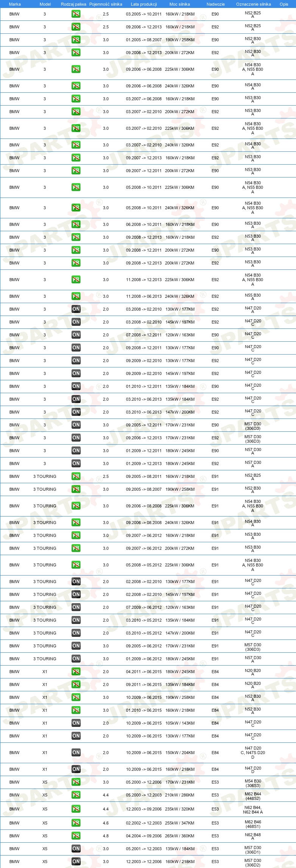The width and height of the screenshot is (296, 868).
Task: Click the 01.2009 -> 12.2011 production years cell
Action: [144, 451]
